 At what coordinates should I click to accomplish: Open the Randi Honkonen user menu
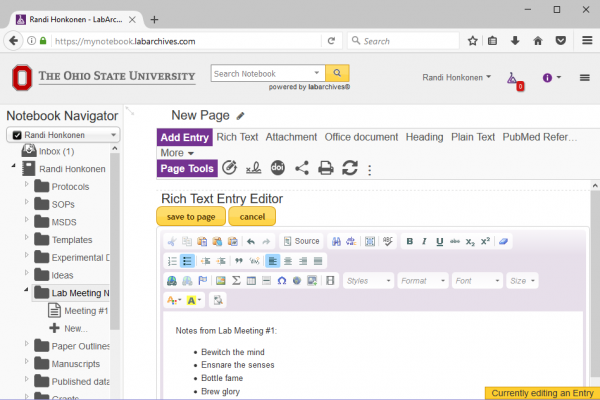click(457, 77)
